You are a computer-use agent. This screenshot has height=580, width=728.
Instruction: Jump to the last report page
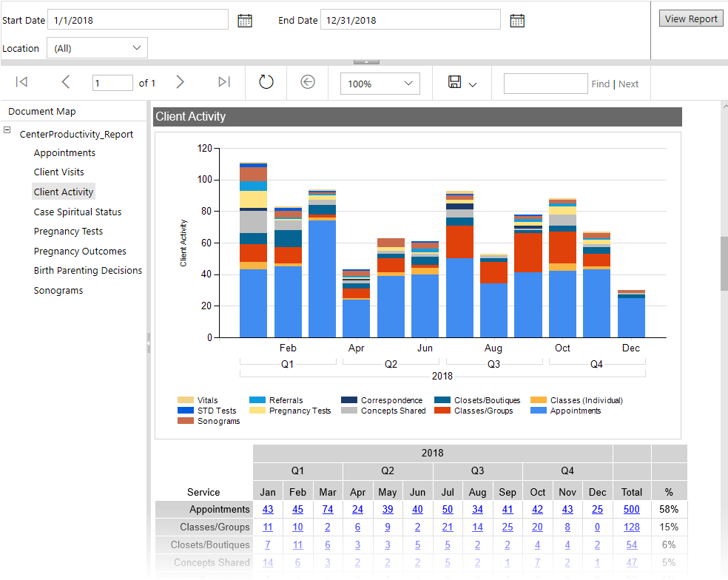[x=224, y=82]
